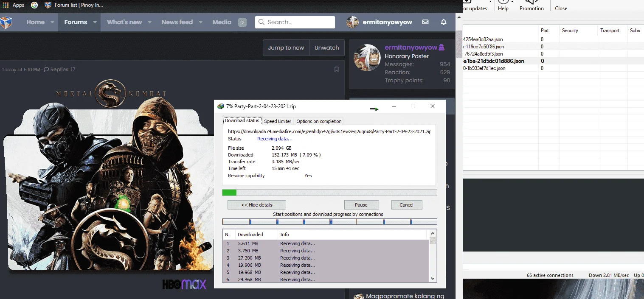Click the Jump to new button

click(x=286, y=48)
